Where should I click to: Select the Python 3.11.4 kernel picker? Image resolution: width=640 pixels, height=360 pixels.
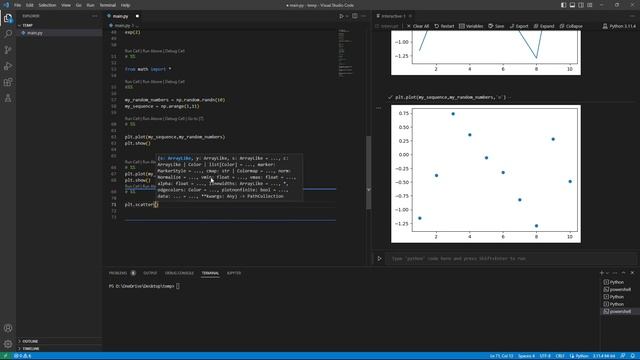coord(619,26)
